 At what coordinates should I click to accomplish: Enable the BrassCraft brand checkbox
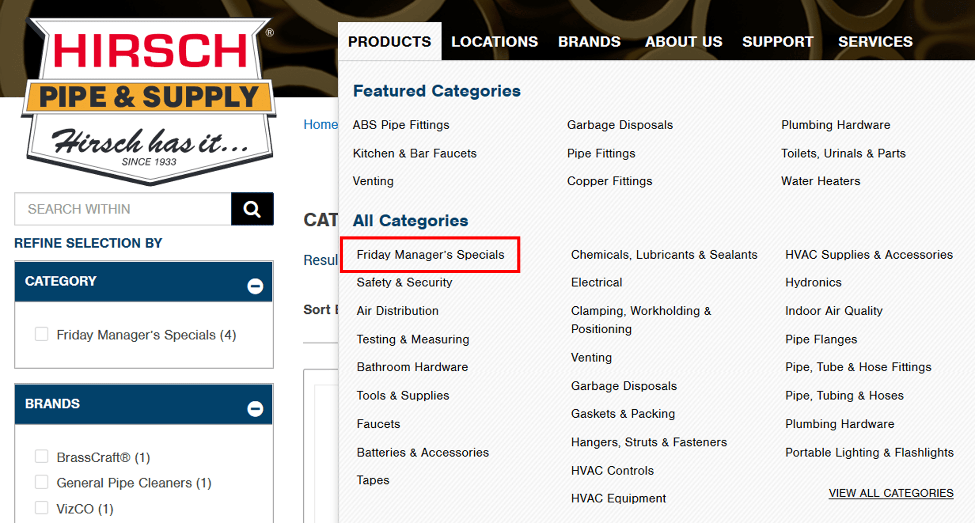(x=42, y=457)
